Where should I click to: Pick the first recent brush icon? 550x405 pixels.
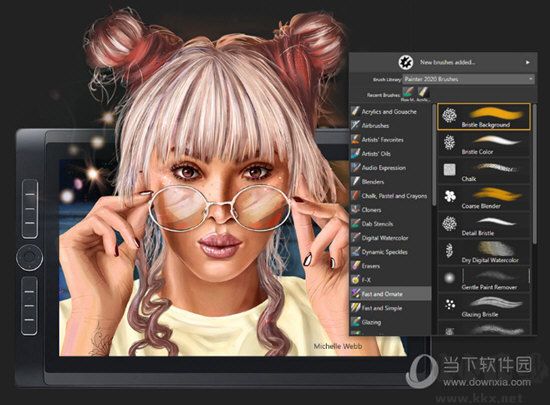408,92
